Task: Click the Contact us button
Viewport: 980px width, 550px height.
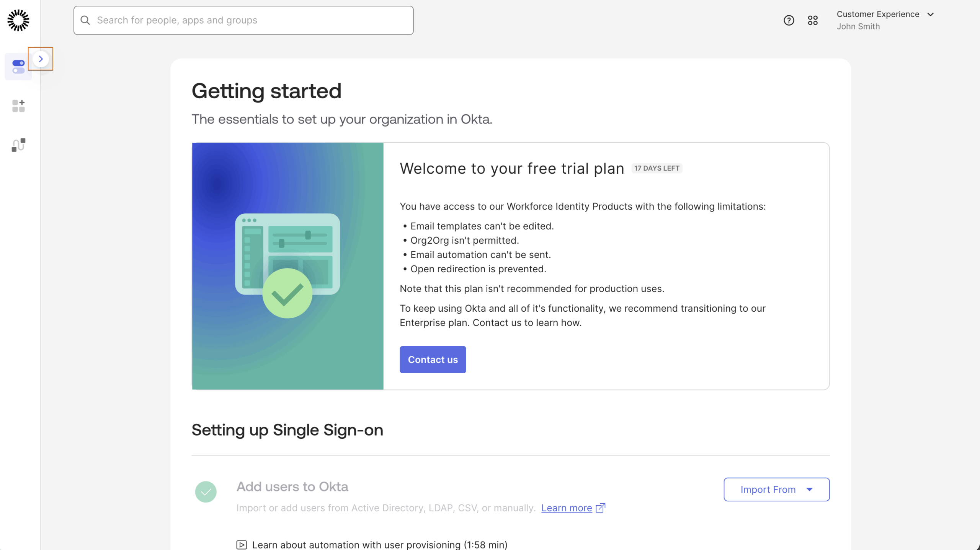Action: [x=433, y=359]
